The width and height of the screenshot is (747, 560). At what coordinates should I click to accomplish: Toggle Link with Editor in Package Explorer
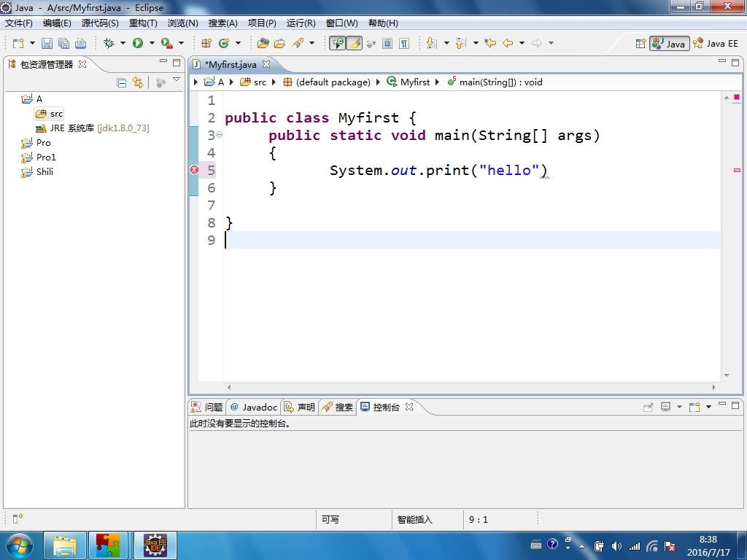click(138, 83)
